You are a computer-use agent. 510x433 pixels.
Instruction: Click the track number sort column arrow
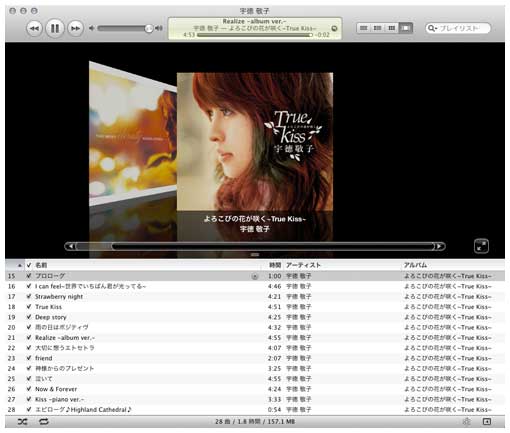pyautogui.click(x=19, y=266)
